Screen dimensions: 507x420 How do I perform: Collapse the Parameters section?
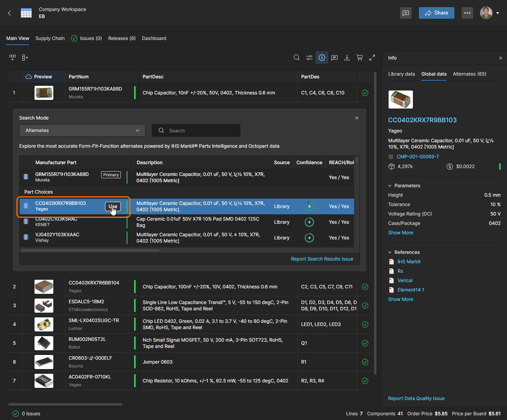(390, 186)
